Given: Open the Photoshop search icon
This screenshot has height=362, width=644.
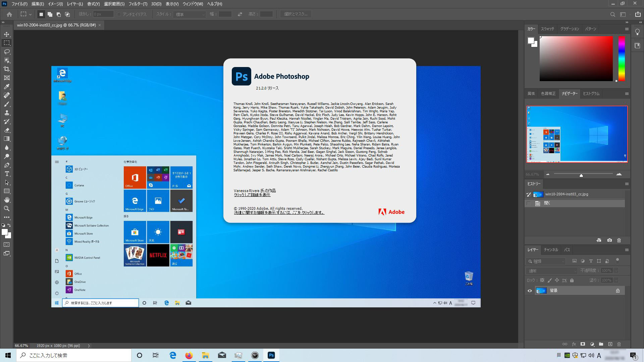Looking at the screenshot, I should [x=612, y=14].
